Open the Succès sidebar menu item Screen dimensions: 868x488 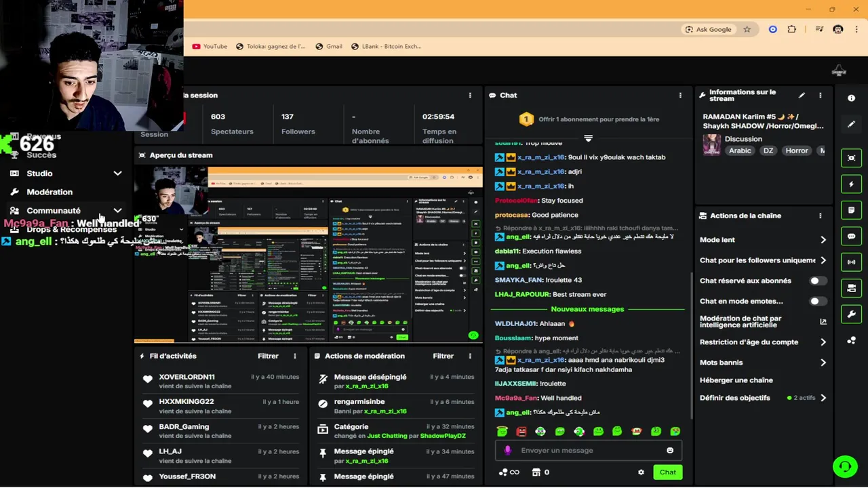[x=41, y=155]
